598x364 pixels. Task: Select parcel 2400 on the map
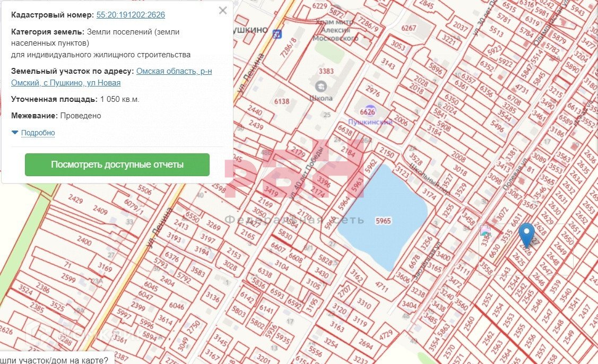point(84,241)
